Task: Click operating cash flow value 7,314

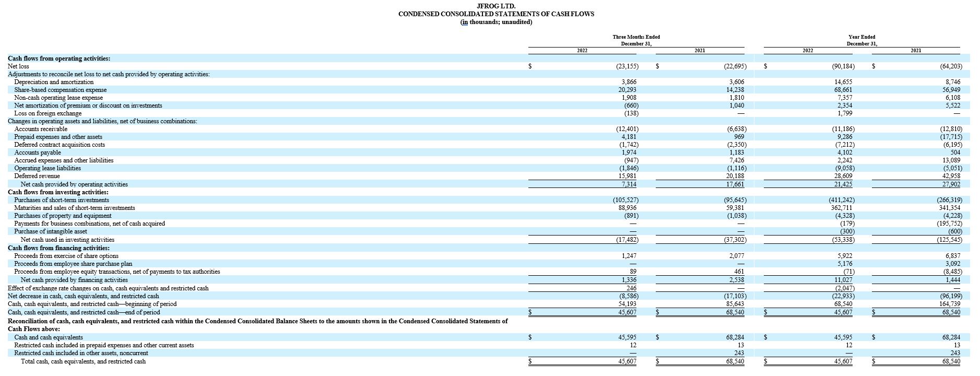Action: pyautogui.click(x=628, y=184)
